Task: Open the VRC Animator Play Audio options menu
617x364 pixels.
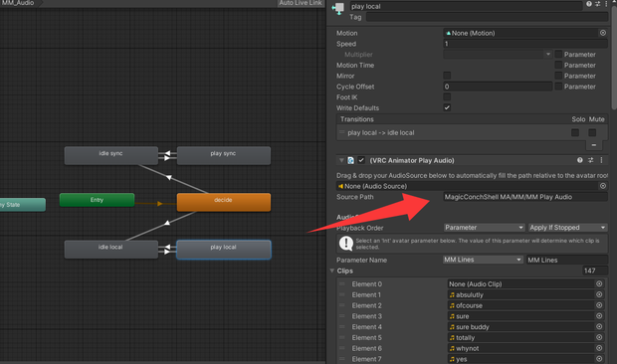Action: 601,160
